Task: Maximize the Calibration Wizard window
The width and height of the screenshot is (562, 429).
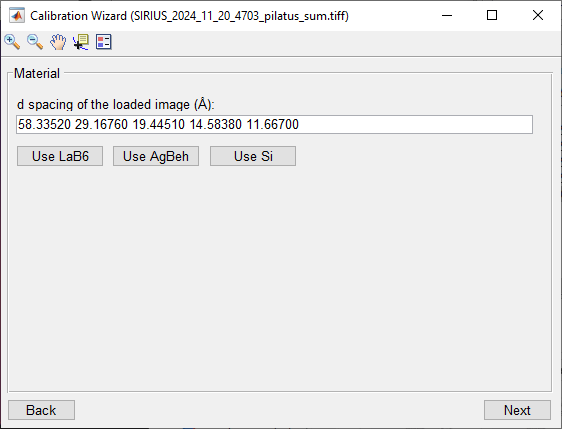Action: (x=492, y=15)
